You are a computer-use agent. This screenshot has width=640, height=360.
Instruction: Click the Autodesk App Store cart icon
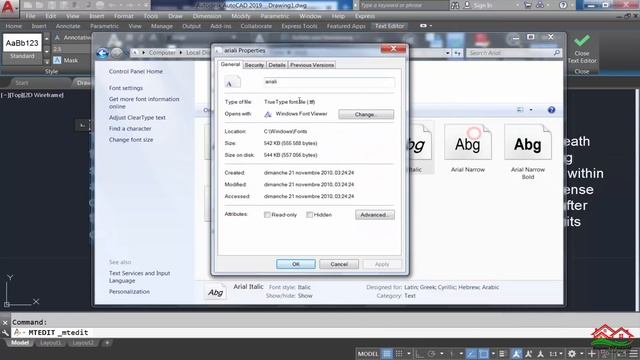point(528,5)
